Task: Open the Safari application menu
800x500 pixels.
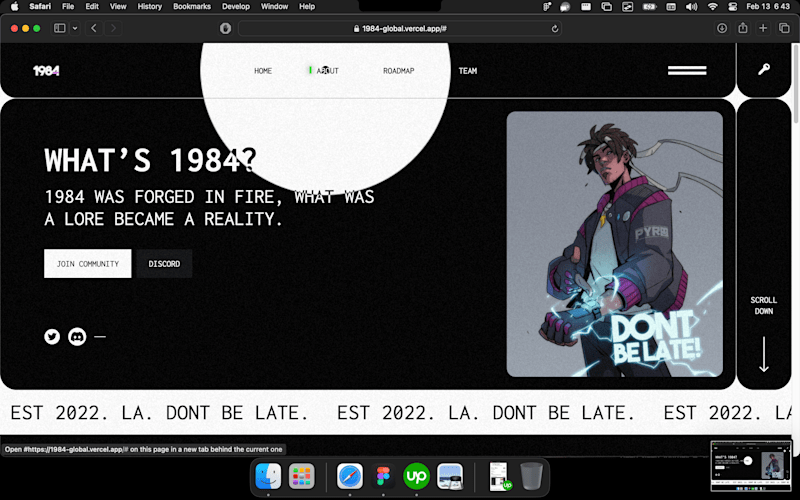Action: point(40,7)
